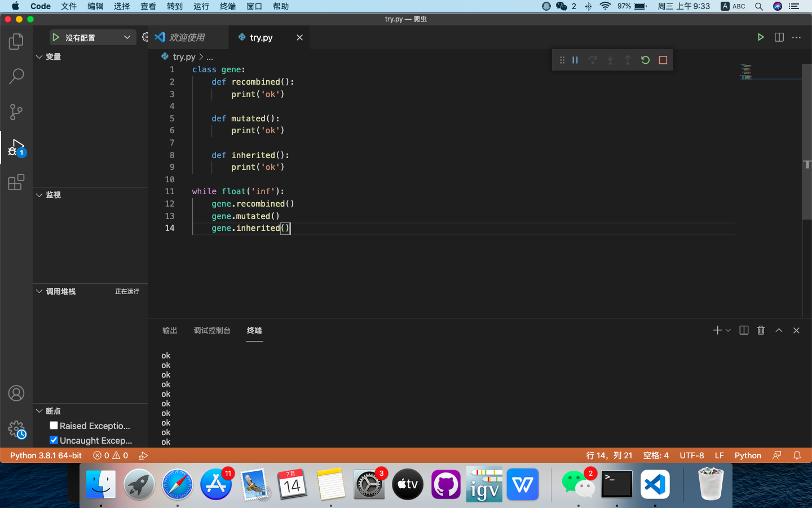812x508 pixels.
Task: Open Finder from the Dock
Action: pyautogui.click(x=101, y=484)
